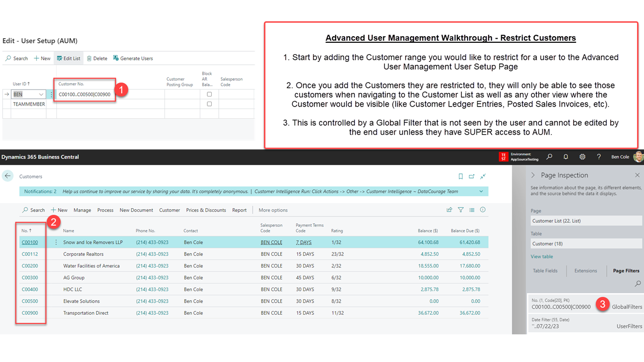Toggle Block AR Balance checkbox for TEAMMEMBER
The height and width of the screenshot is (362, 644).
coord(209,104)
